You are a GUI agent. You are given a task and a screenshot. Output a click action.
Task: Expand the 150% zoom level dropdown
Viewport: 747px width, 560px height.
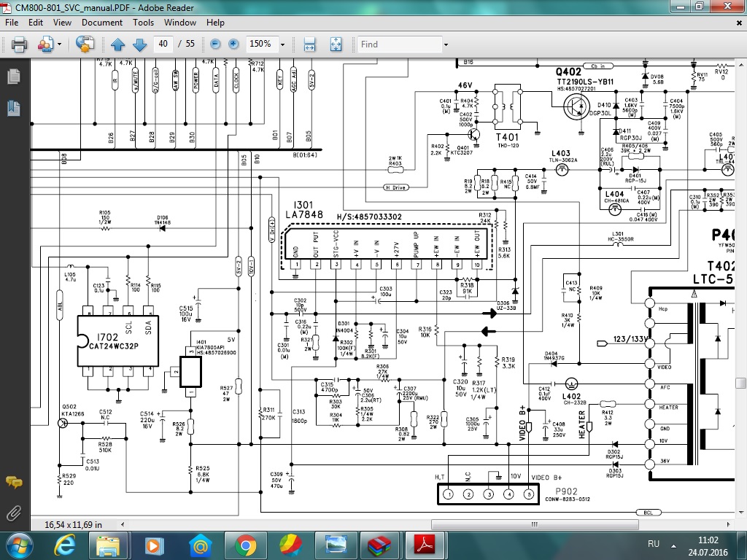click(282, 44)
